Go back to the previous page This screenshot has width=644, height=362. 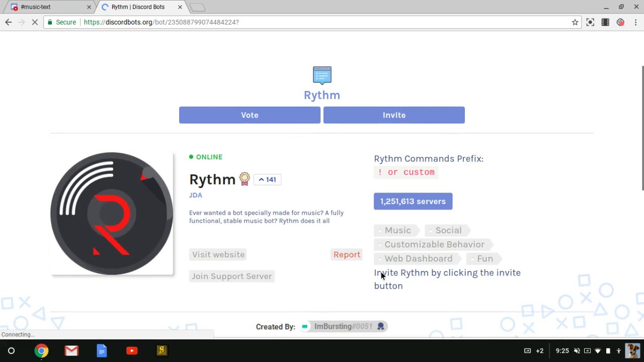point(9,22)
